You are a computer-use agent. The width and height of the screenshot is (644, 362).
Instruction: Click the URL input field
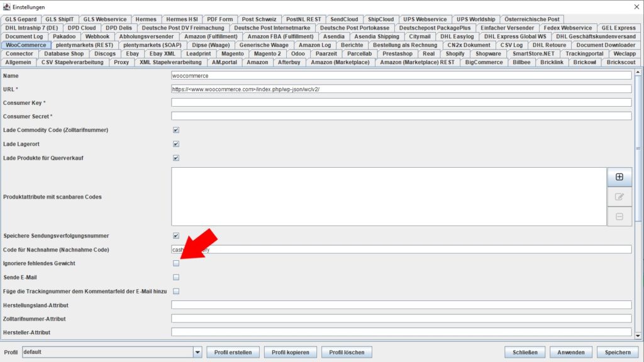click(401, 89)
